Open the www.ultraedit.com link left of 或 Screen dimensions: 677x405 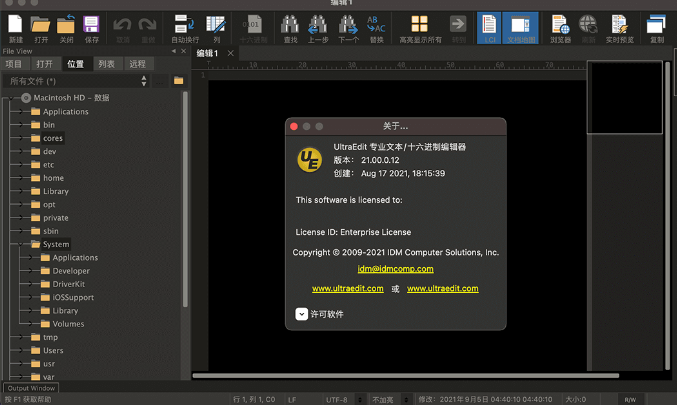pyautogui.click(x=348, y=288)
